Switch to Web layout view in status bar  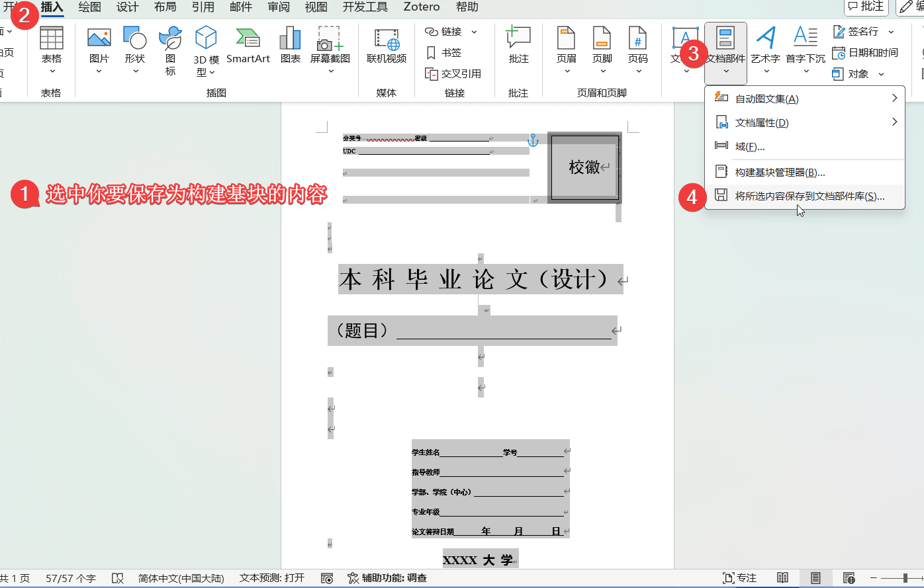pos(849,578)
